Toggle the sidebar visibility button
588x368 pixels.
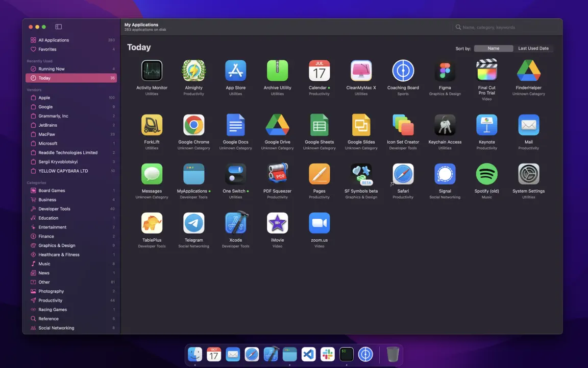point(59,27)
